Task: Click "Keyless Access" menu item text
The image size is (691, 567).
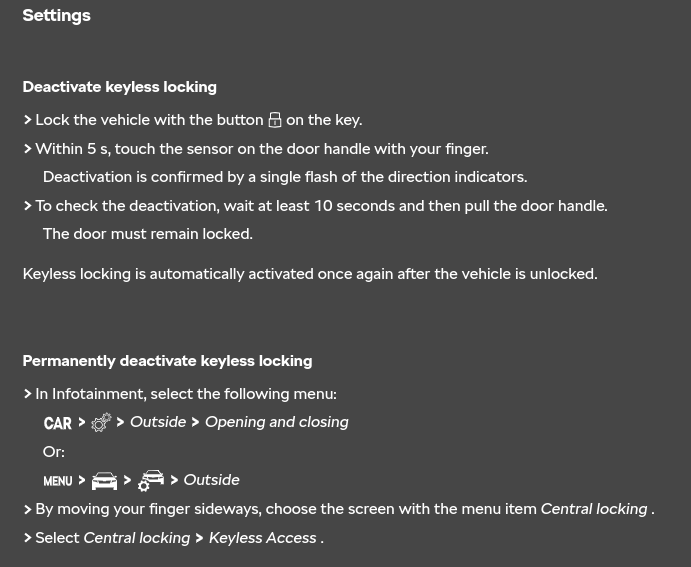Action: (262, 538)
